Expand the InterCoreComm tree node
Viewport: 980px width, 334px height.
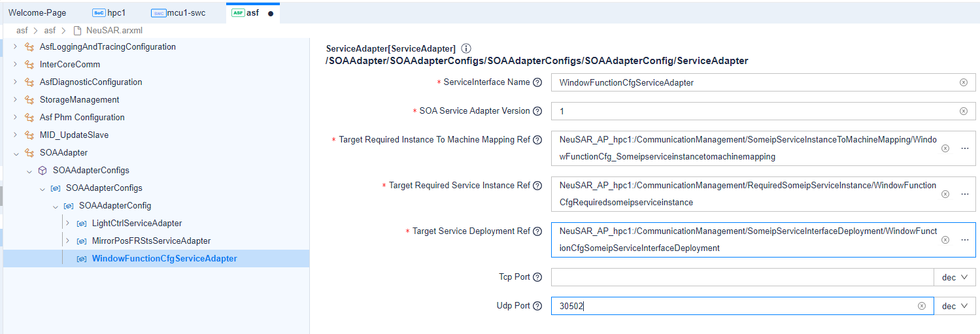[x=15, y=65]
